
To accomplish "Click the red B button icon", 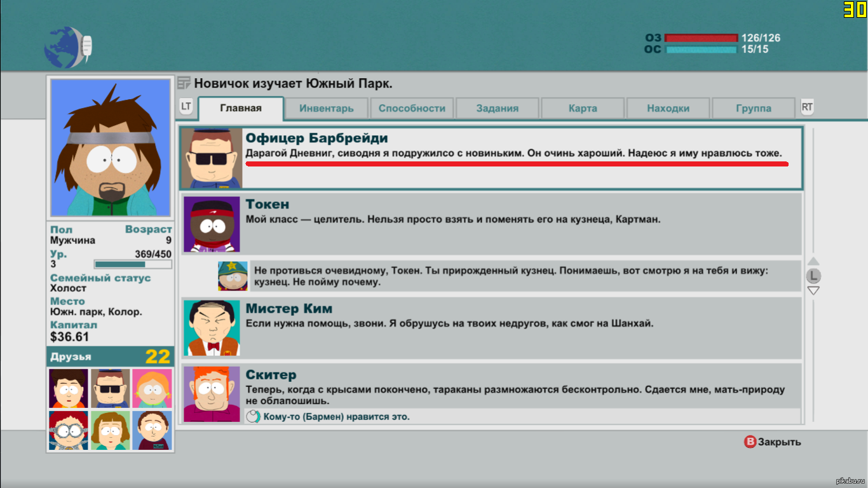I will point(750,442).
